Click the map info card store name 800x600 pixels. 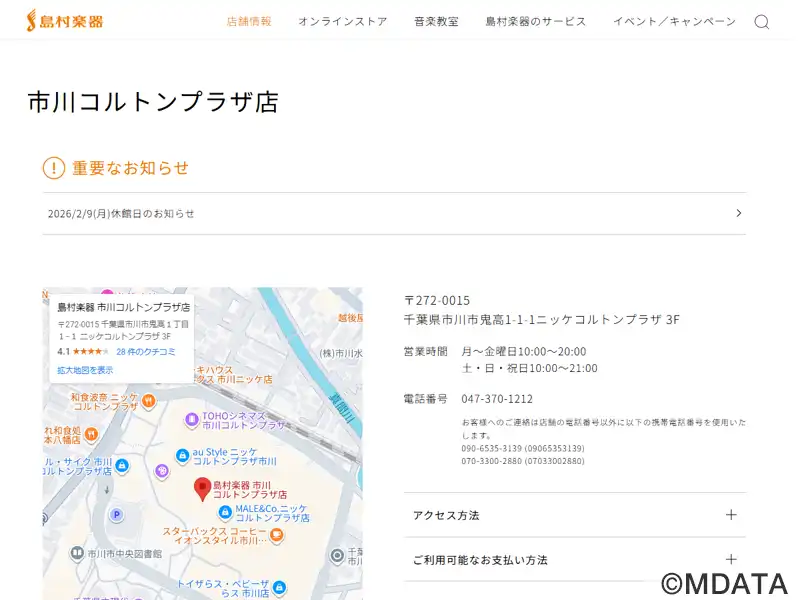click(123, 307)
